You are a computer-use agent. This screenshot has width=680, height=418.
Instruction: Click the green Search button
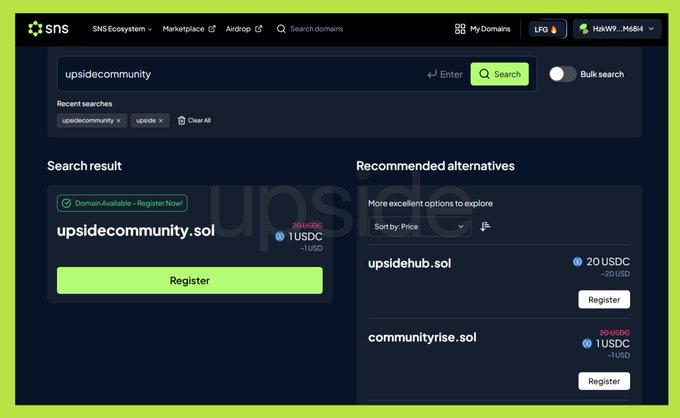pos(499,74)
